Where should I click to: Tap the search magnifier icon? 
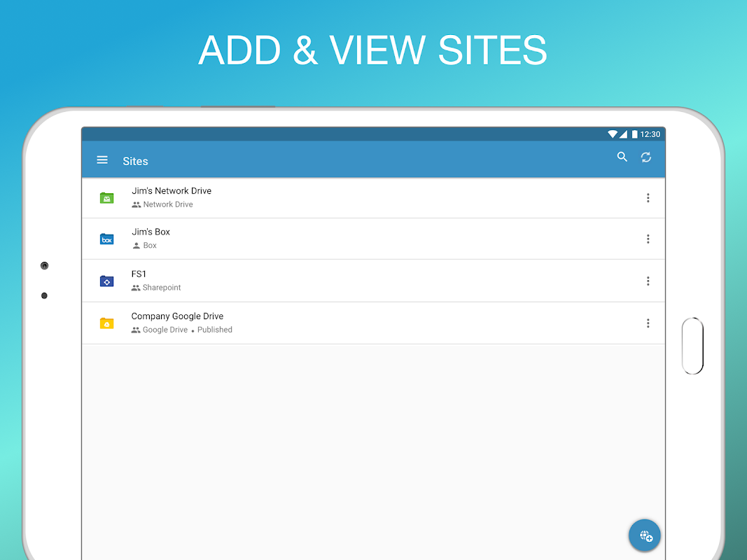[x=622, y=157]
